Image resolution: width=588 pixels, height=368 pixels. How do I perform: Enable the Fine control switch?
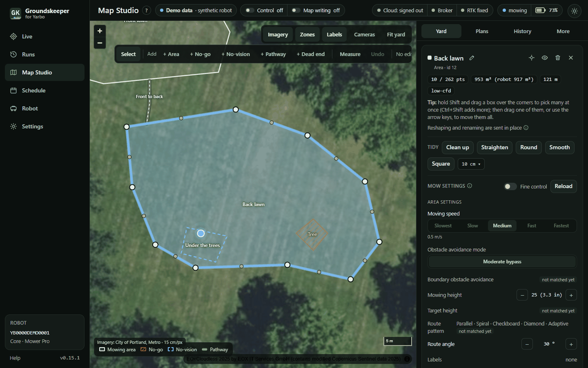click(x=510, y=186)
